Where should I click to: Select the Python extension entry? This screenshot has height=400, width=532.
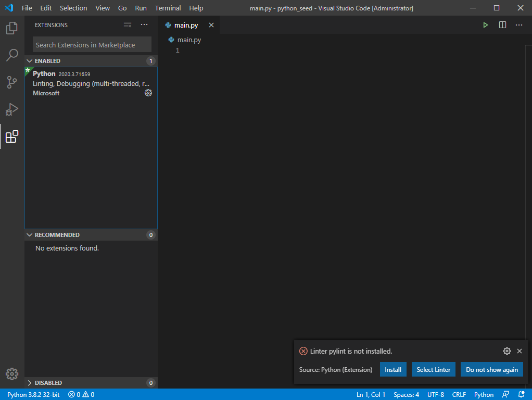tap(91, 83)
